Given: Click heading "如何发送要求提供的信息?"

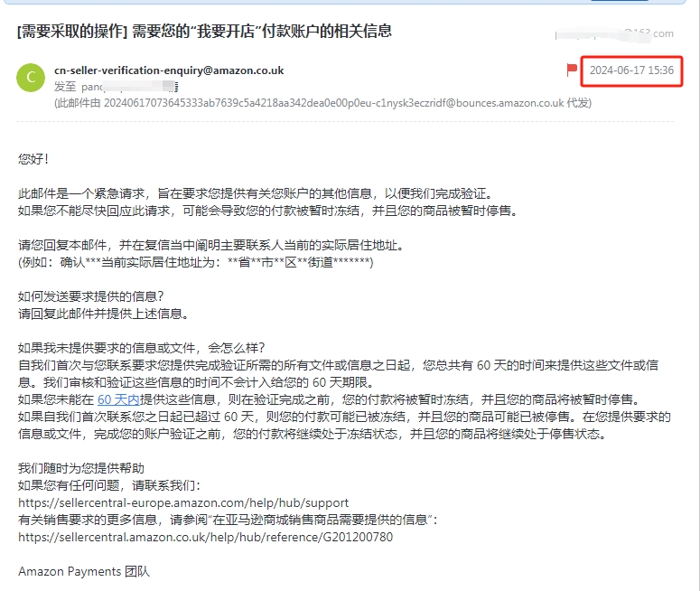Looking at the screenshot, I should click(91, 296).
